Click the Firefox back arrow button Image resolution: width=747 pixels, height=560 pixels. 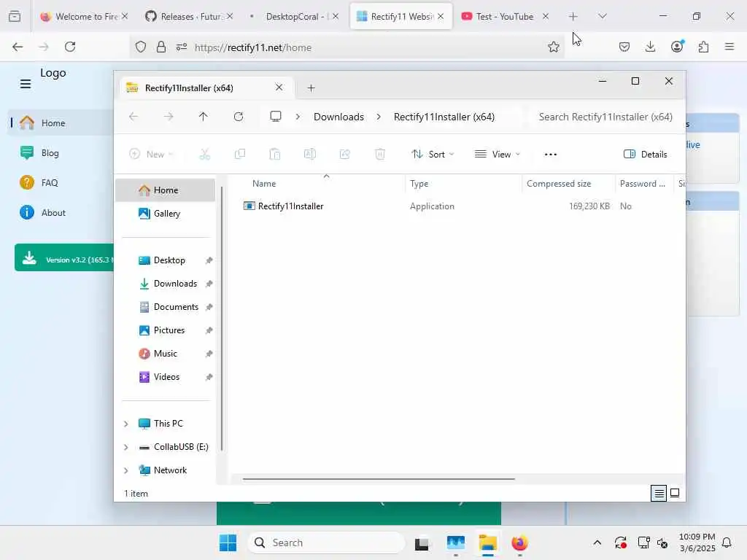18,47
